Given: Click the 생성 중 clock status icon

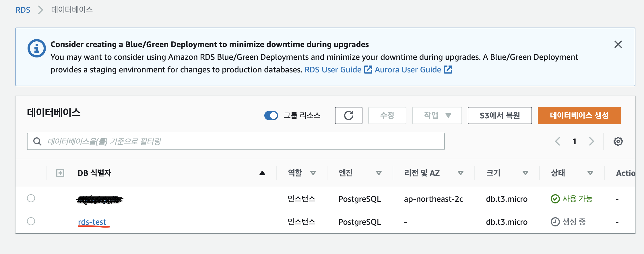Looking at the screenshot, I should 555,222.
